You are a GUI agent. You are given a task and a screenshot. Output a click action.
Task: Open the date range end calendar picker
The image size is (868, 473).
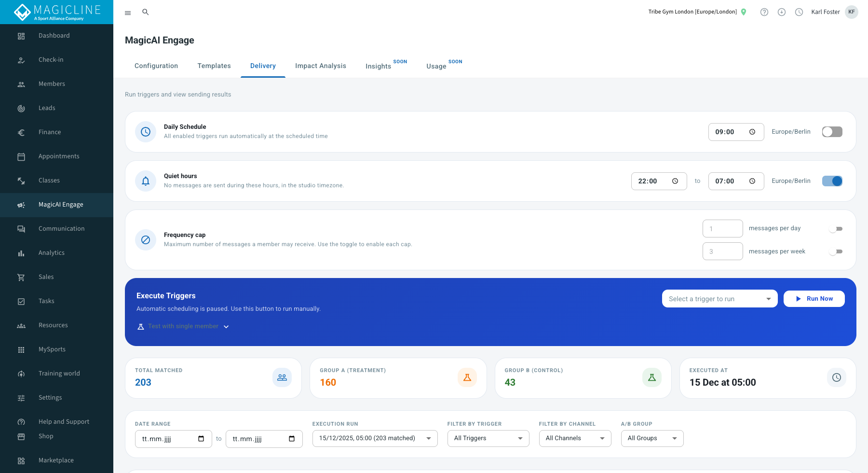[292, 439]
